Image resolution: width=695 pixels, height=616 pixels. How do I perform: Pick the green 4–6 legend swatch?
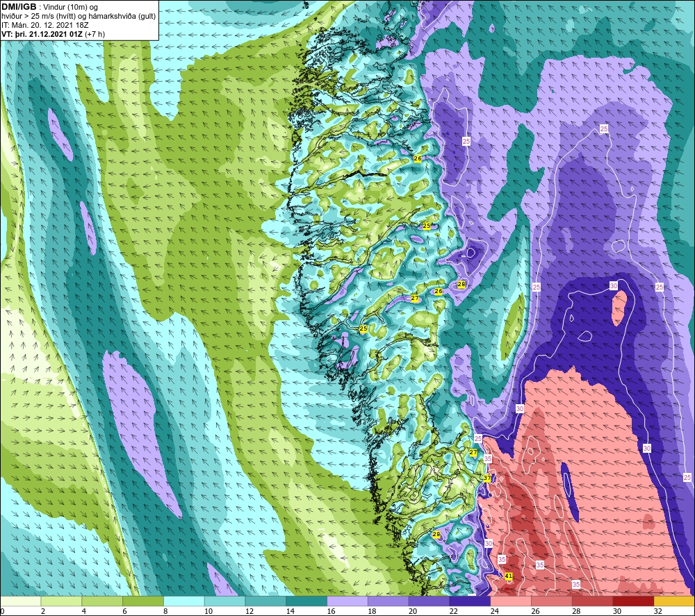tap(102, 601)
